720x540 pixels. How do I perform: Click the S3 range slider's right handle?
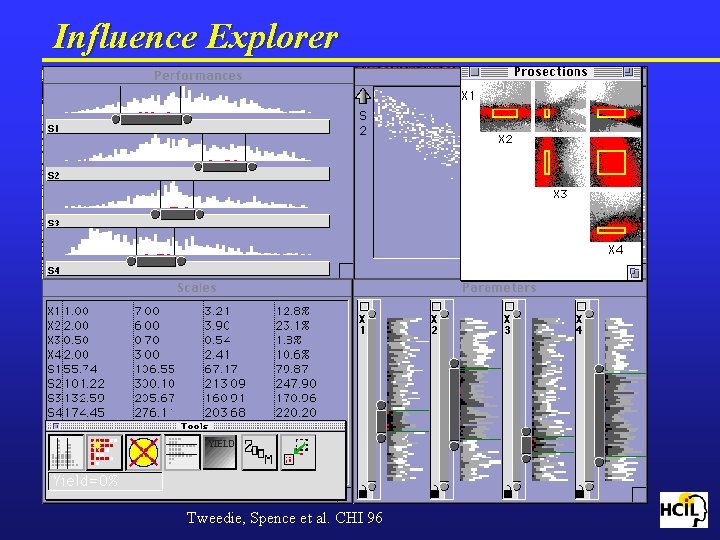[x=200, y=214]
